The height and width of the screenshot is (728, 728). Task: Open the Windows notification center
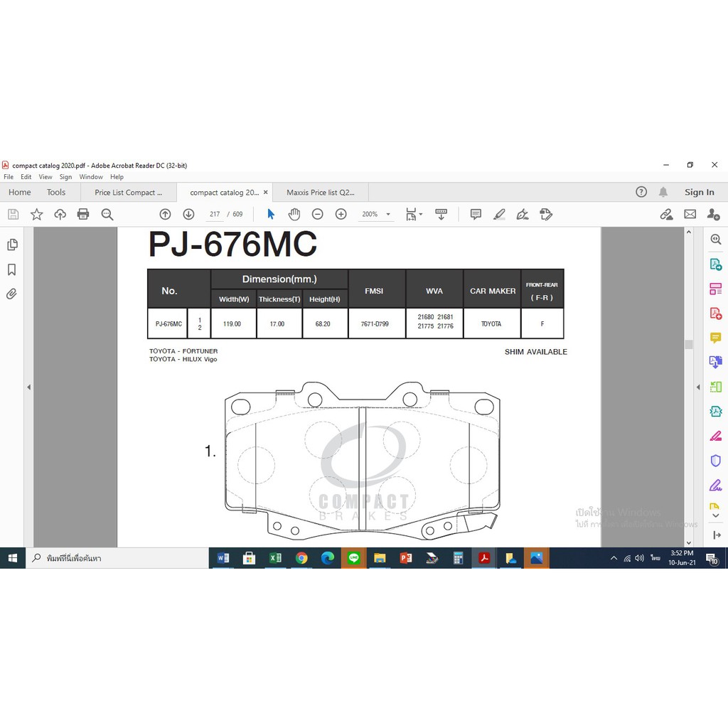pyautogui.click(x=712, y=559)
